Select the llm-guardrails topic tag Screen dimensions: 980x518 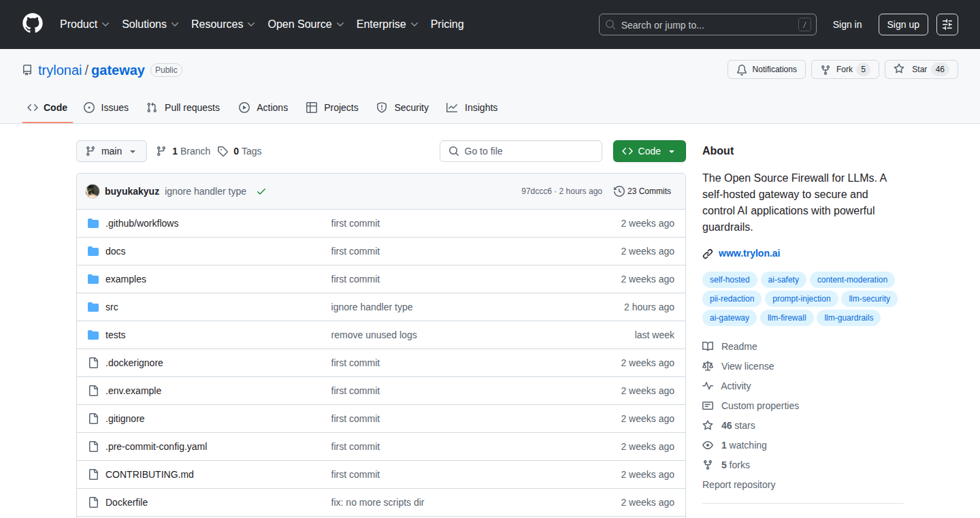(849, 318)
